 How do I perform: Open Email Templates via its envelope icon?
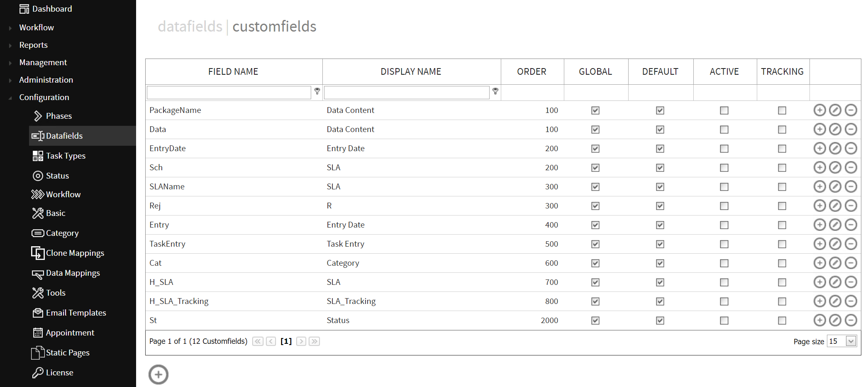38,313
